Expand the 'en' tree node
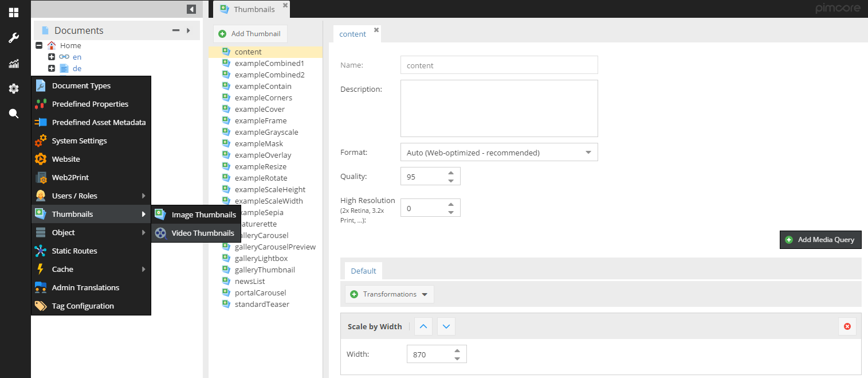The width and height of the screenshot is (868, 378). (x=52, y=57)
